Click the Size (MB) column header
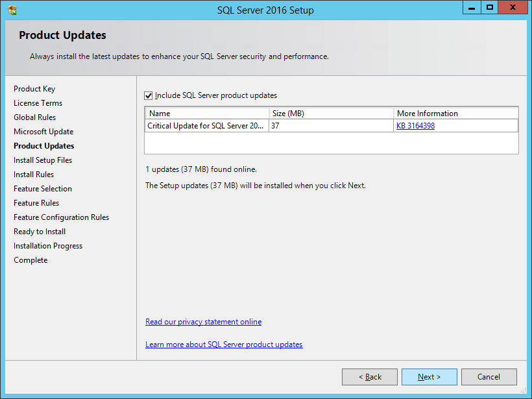 click(331, 114)
